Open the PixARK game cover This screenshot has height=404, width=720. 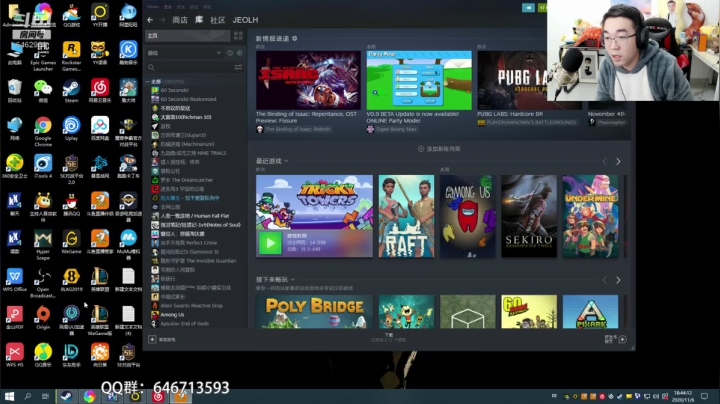591,312
